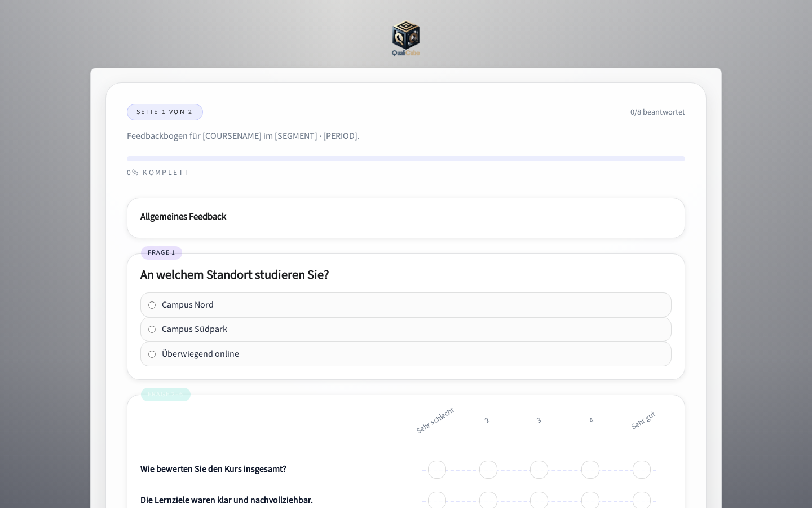Click 'Wie bewerten Sie den Kurs insgesamt?' text
Screen dimensions: 812x508
pyautogui.click(x=213, y=469)
